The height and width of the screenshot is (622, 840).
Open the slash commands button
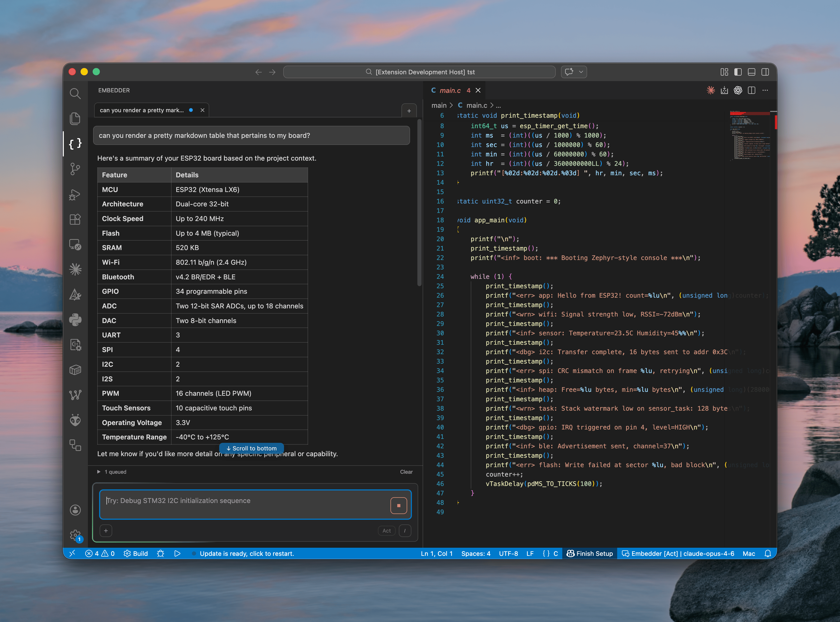click(405, 530)
